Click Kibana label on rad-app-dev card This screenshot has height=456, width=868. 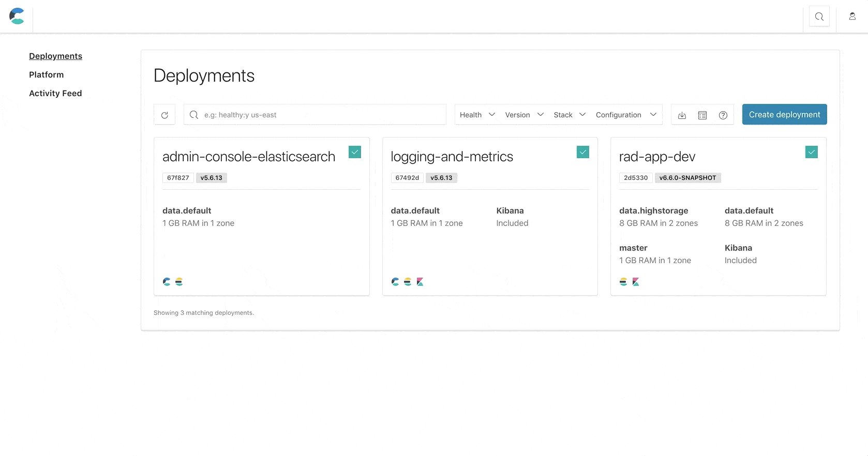tap(738, 248)
